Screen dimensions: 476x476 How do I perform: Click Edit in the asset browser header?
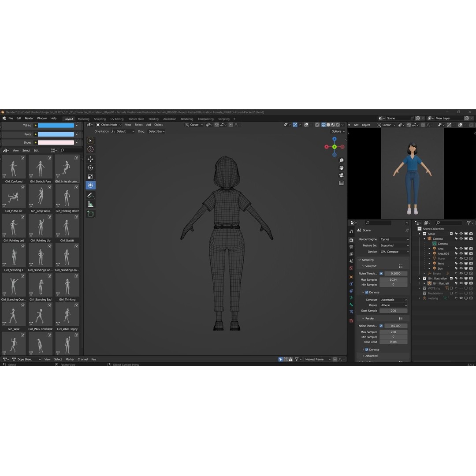click(x=36, y=151)
